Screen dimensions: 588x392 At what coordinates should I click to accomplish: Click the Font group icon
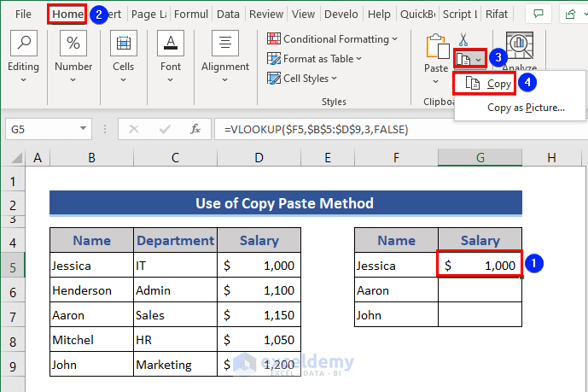tap(171, 44)
